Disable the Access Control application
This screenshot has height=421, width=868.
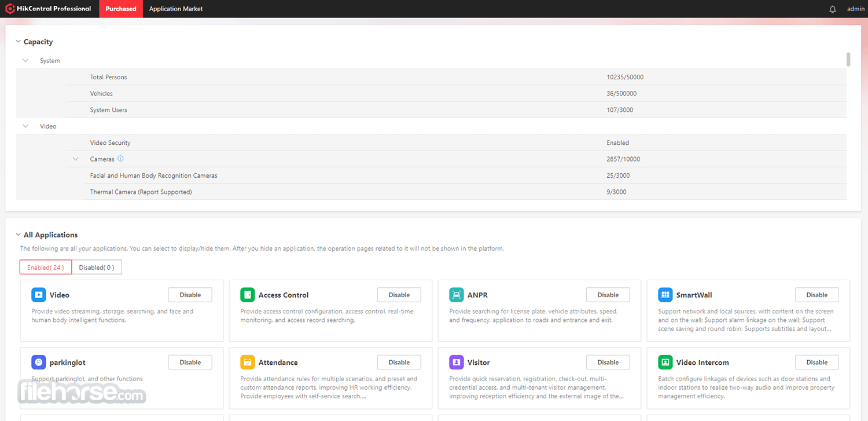399,295
